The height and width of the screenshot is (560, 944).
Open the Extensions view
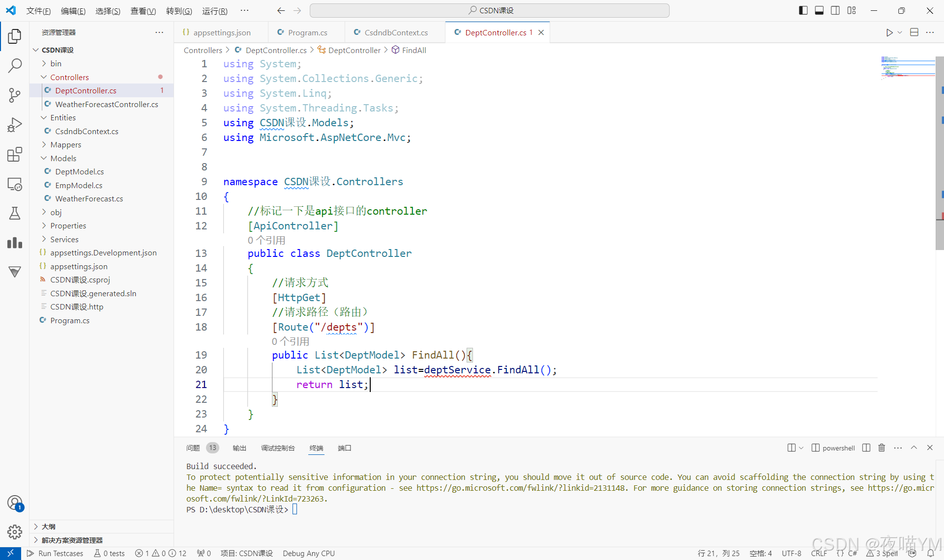click(15, 154)
